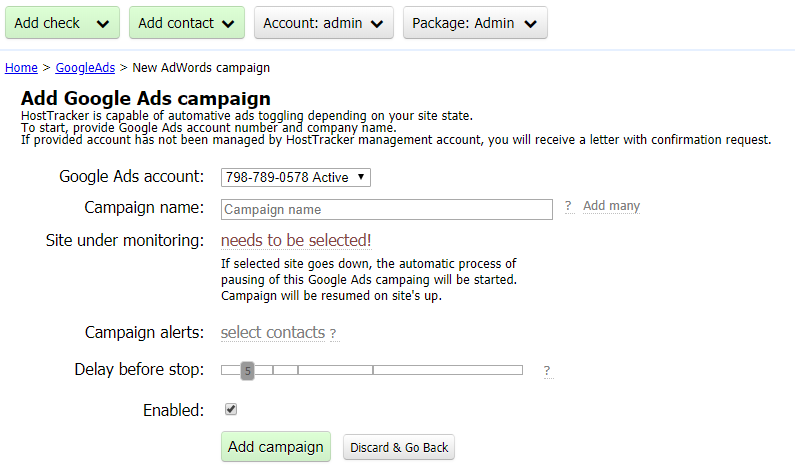
Task: Click the Add many link
Action: [611, 206]
